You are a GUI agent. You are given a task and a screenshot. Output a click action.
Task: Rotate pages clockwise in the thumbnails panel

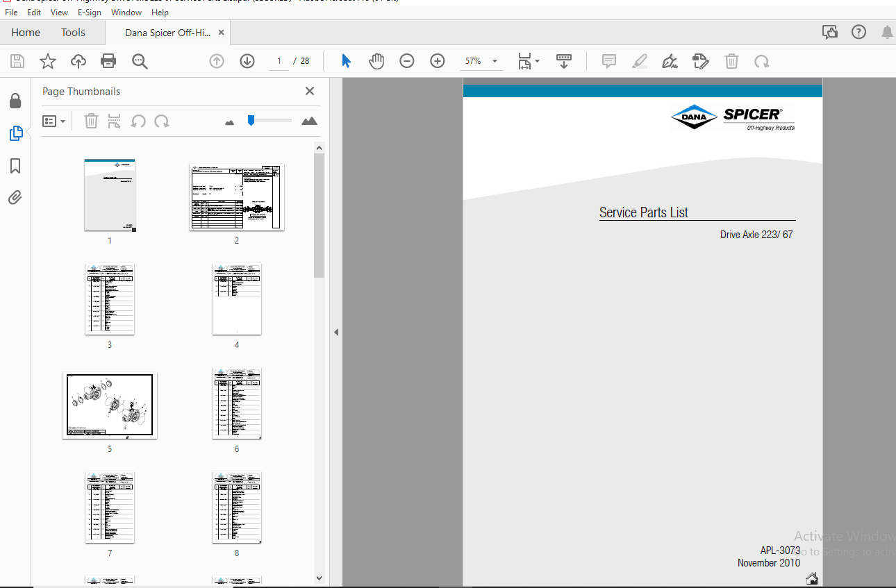point(162,121)
